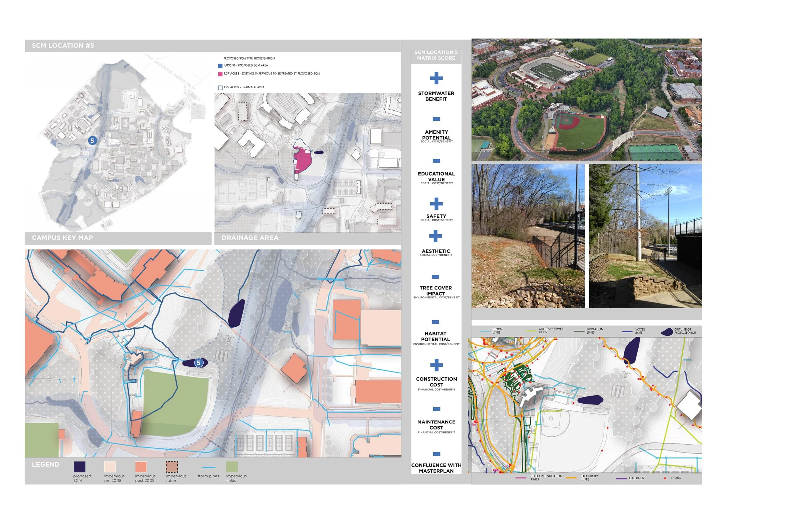
Task: Click the Maintenance Cost minus icon
Action: [x=436, y=409]
